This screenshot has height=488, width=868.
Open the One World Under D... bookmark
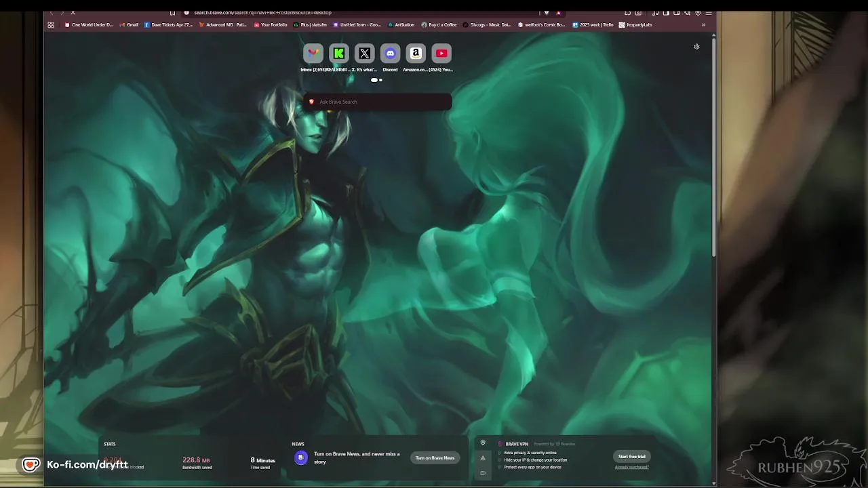point(89,25)
